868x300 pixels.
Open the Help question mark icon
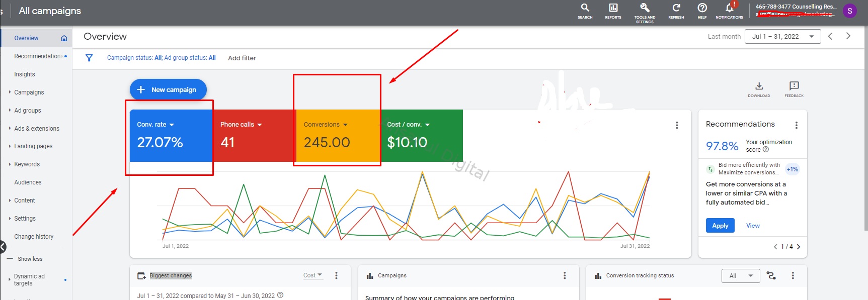pos(702,11)
